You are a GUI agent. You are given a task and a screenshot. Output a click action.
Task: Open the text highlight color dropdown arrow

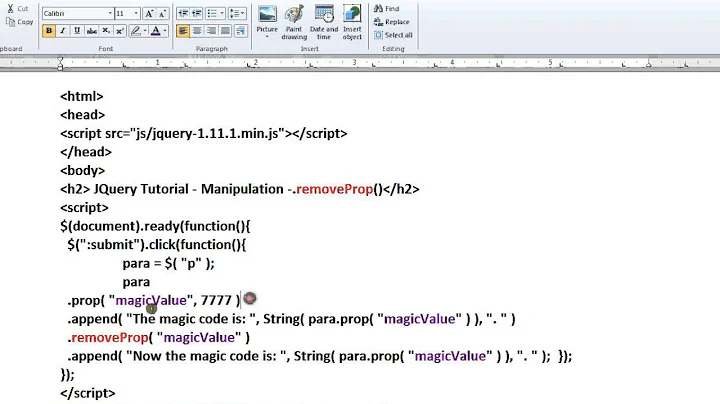145,31
